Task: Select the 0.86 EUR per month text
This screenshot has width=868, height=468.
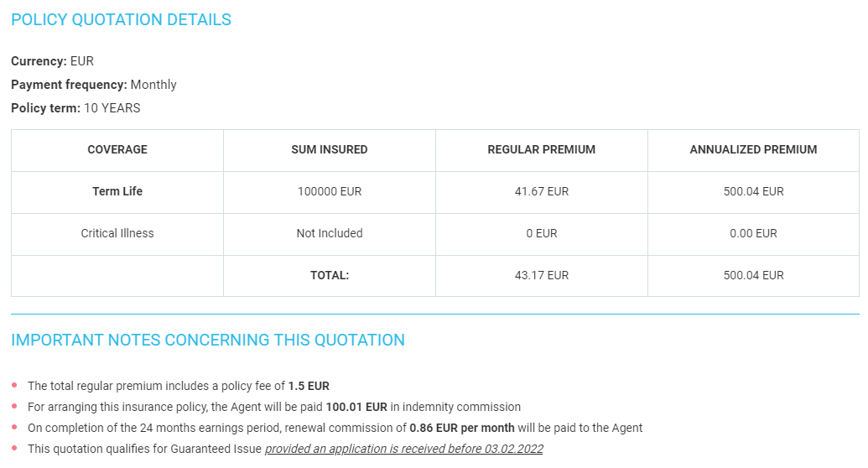Action: [x=461, y=428]
